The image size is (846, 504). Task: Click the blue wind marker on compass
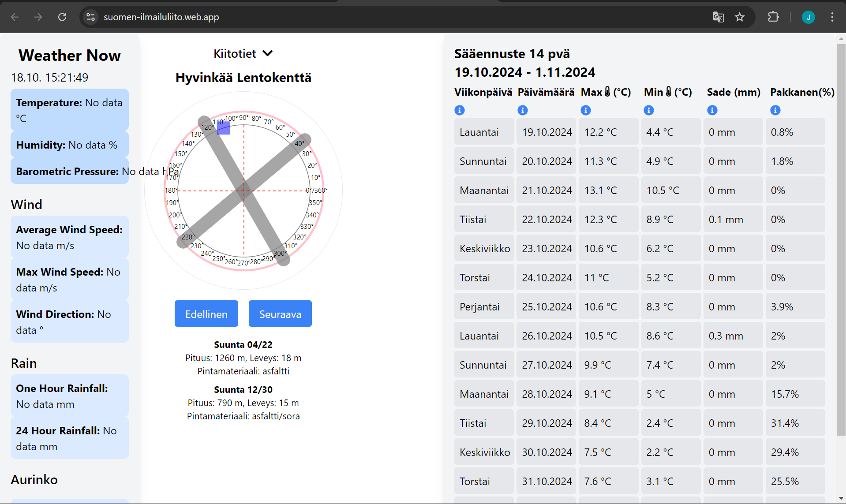click(x=224, y=128)
